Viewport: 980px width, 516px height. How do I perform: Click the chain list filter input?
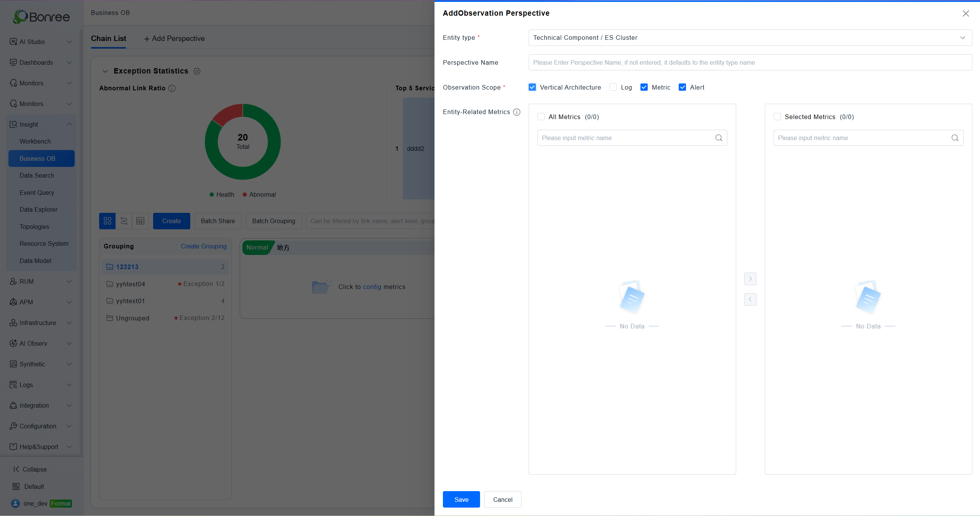coord(370,221)
